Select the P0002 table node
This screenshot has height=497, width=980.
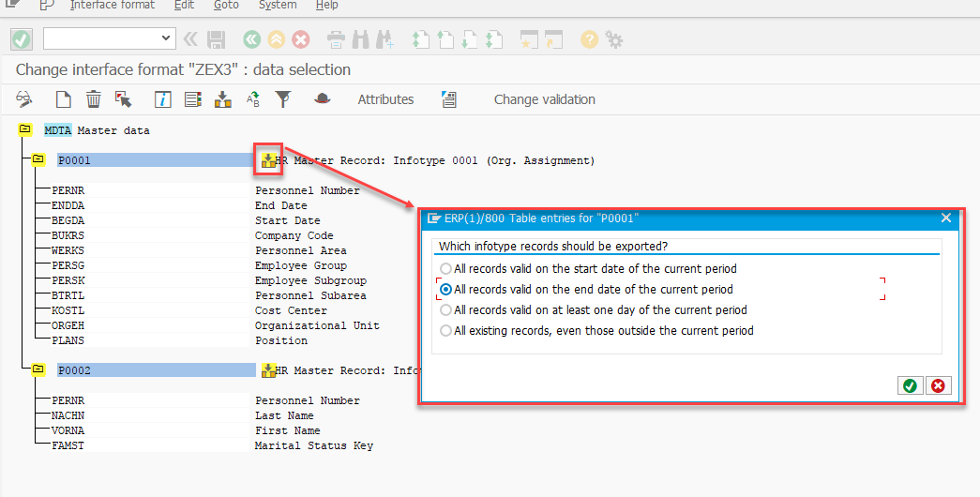coord(157,370)
